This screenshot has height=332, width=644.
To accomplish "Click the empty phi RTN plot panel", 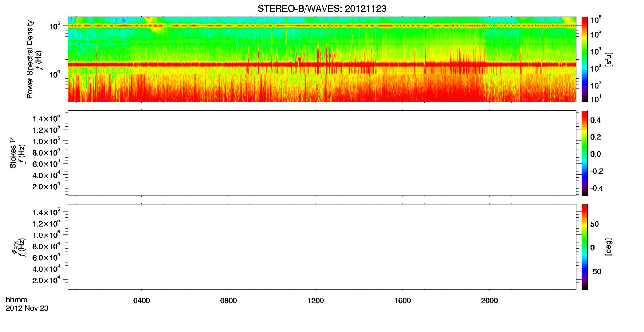I will coord(322,247).
